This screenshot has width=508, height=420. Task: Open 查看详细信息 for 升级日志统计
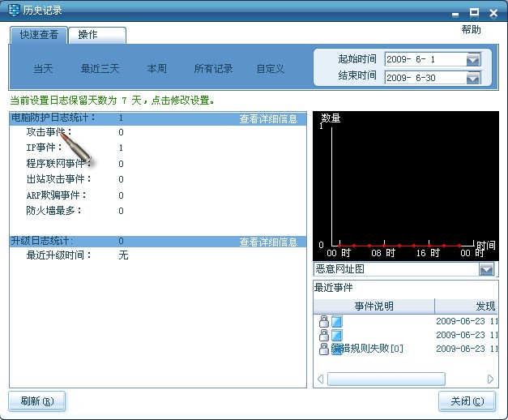coord(268,242)
